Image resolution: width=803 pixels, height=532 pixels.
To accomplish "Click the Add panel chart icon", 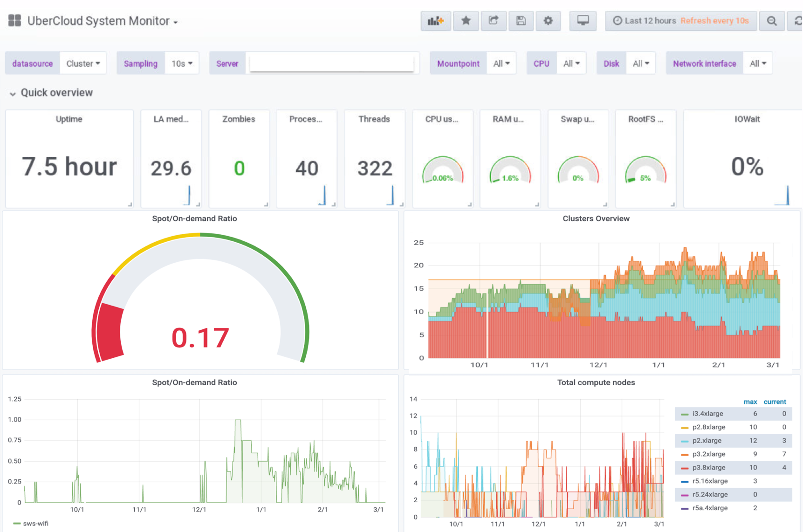I will click(x=435, y=21).
